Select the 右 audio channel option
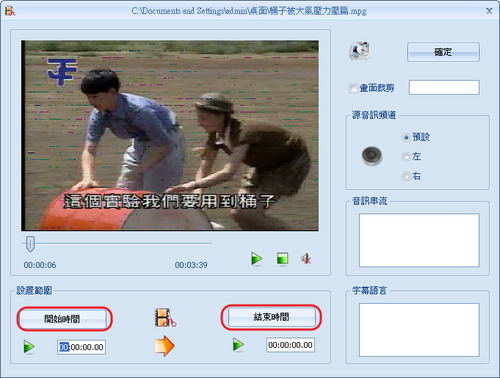 [406, 176]
